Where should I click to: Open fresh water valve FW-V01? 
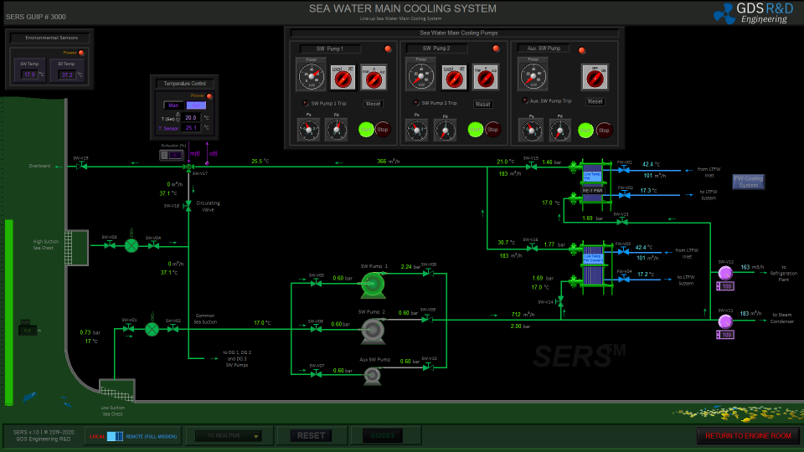(x=624, y=169)
